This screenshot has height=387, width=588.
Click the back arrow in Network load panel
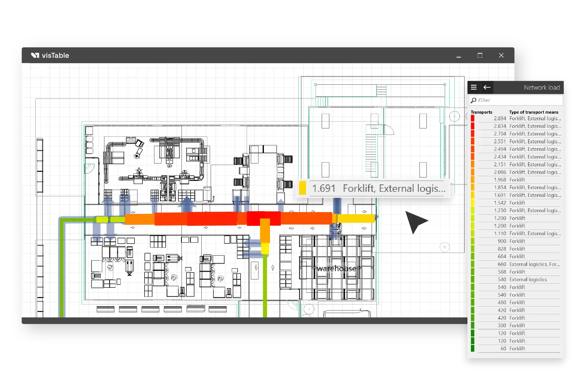pyautogui.click(x=487, y=87)
